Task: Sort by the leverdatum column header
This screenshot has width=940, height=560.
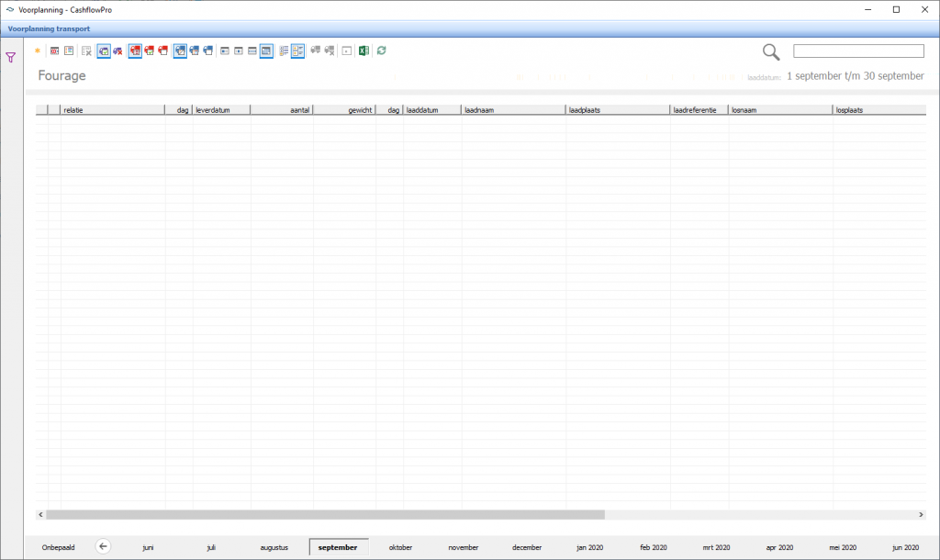Action: click(x=220, y=110)
